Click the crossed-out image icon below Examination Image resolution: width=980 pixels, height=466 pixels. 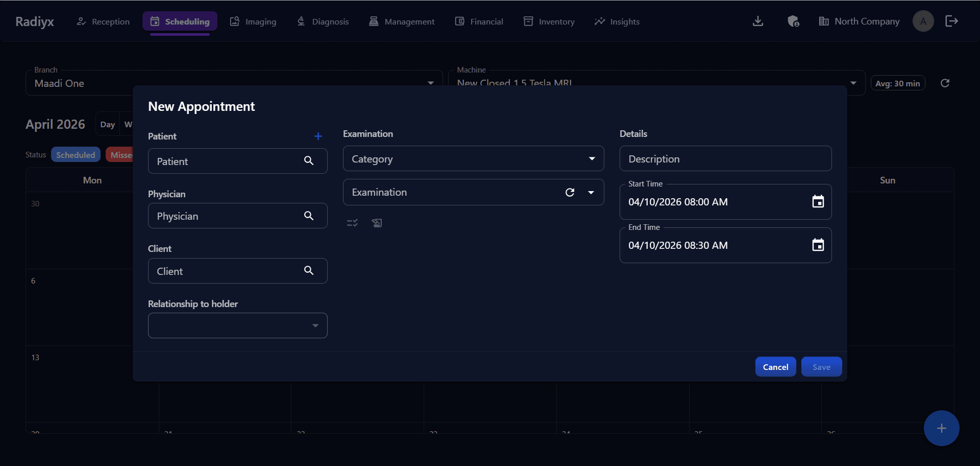point(377,223)
